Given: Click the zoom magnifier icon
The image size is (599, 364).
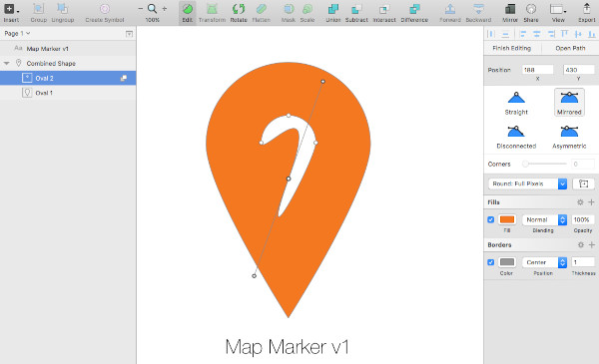Looking at the screenshot, I should point(152,8).
